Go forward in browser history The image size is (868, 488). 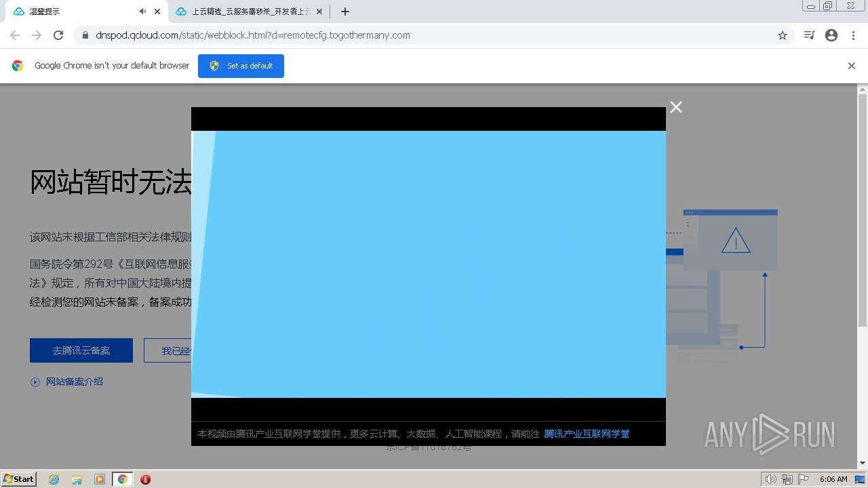coord(37,35)
